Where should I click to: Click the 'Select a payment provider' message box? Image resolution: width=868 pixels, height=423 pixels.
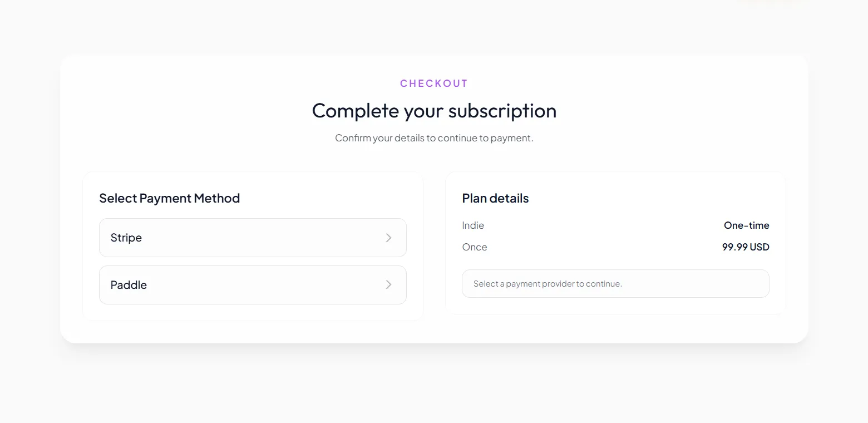click(615, 283)
